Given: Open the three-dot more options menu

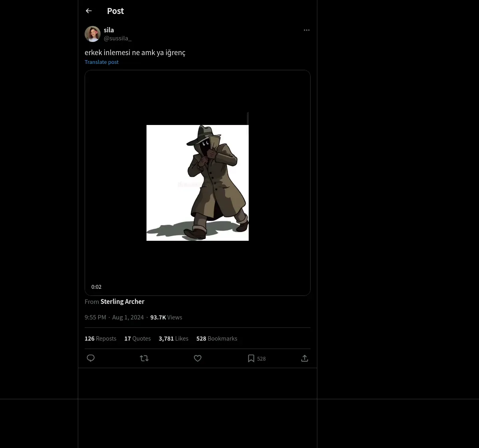Looking at the screenshot, I should 307,30.
